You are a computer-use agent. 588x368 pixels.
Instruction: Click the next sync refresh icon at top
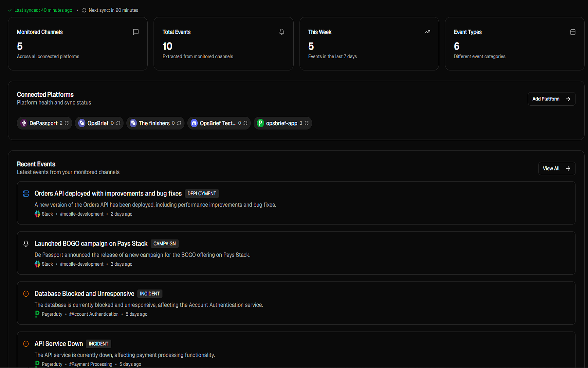pyautogui.click(x=84, y=10)
